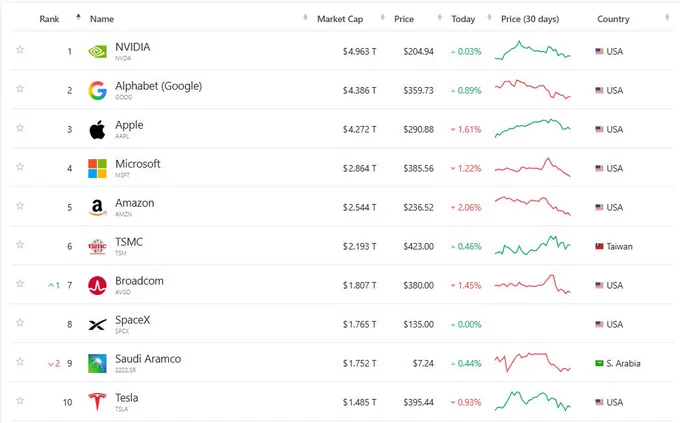Sort table by Rank arrows

click(78, 17)
